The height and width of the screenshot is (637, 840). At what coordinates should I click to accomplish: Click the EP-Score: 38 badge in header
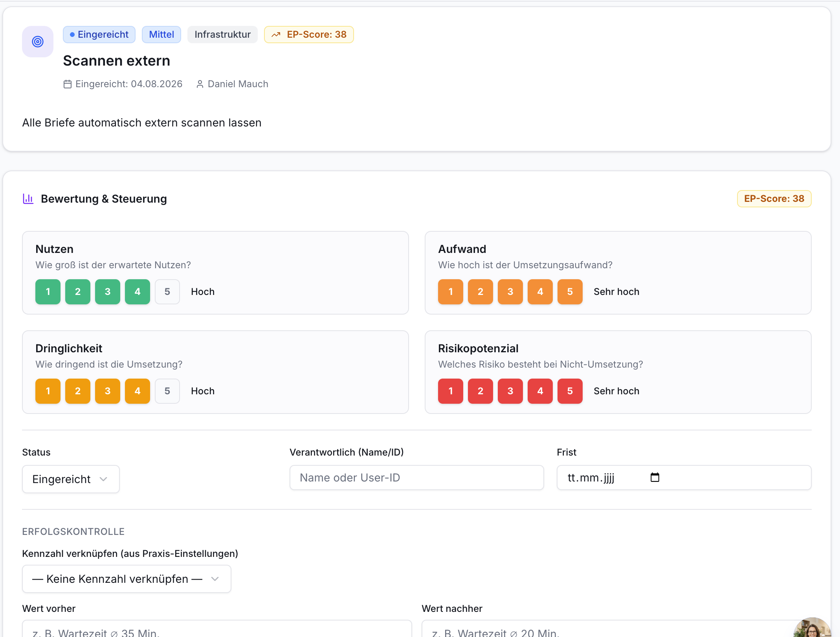click(x=309, y=35)
